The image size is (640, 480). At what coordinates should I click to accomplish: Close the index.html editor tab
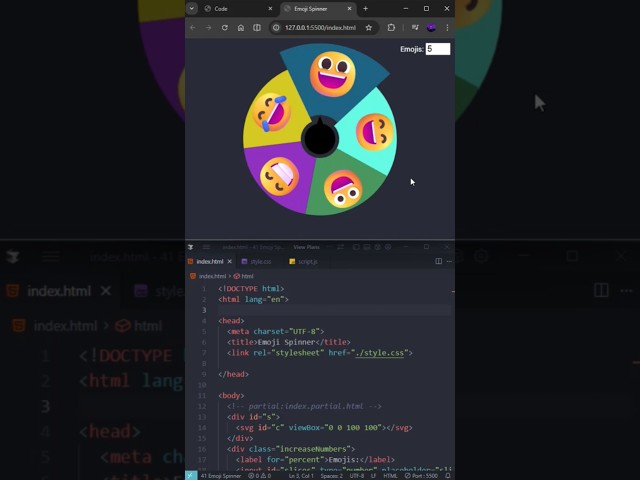(x=230, y=262)
